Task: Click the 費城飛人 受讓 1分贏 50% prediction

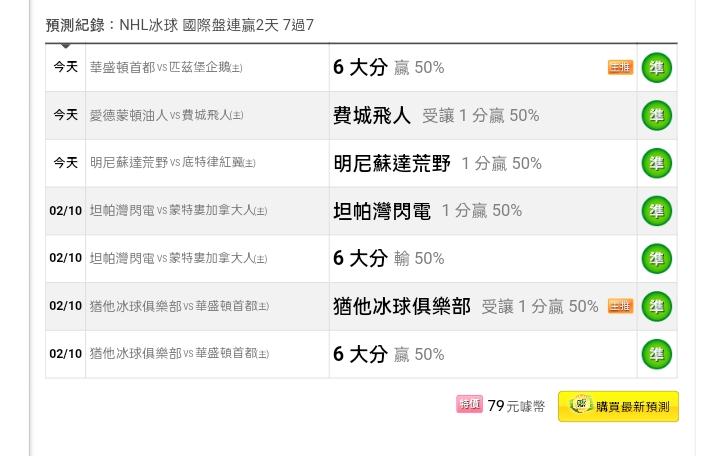Action: click(x=436, y=116)
